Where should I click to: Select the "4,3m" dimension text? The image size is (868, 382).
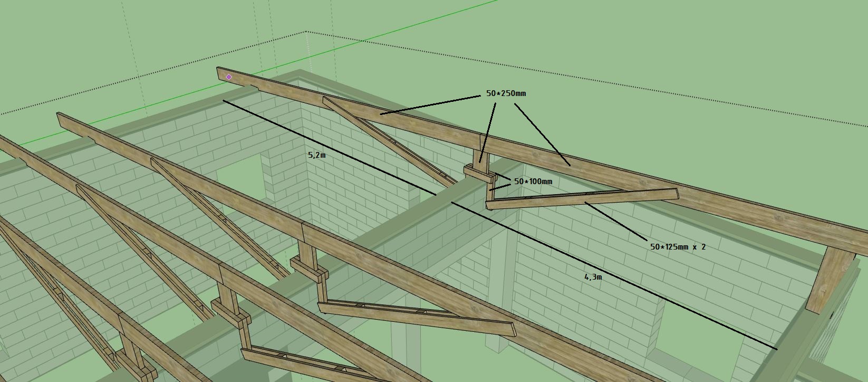point(593,276)
